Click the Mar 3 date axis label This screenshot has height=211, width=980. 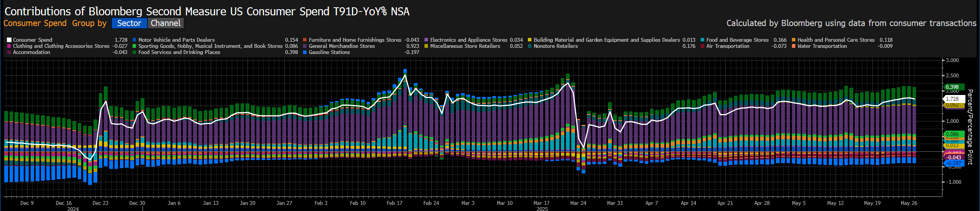(x=468, y=203)
